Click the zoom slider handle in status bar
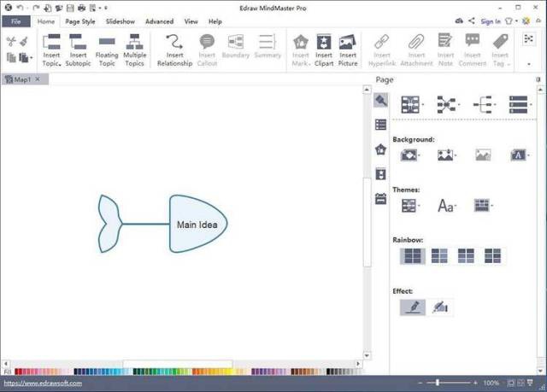 click(438, 383)
